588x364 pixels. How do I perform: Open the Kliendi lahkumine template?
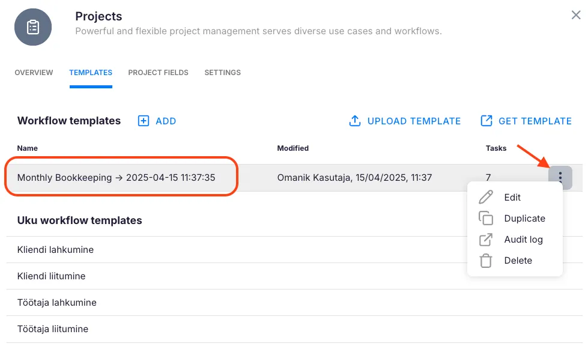pyautogui.click(x=55, y=250)
